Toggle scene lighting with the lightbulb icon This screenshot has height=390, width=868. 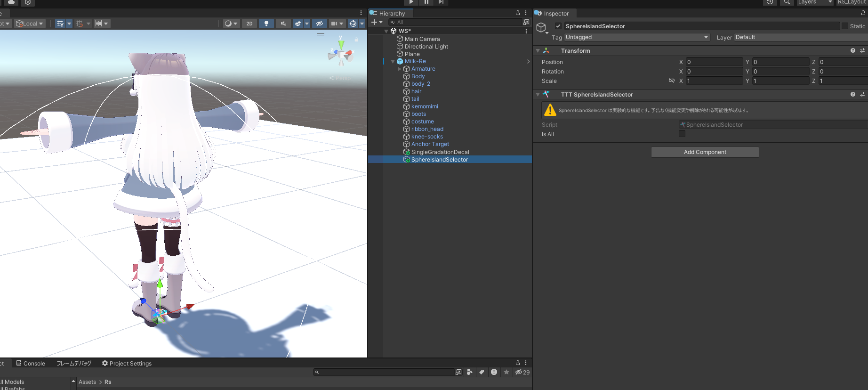266,24
